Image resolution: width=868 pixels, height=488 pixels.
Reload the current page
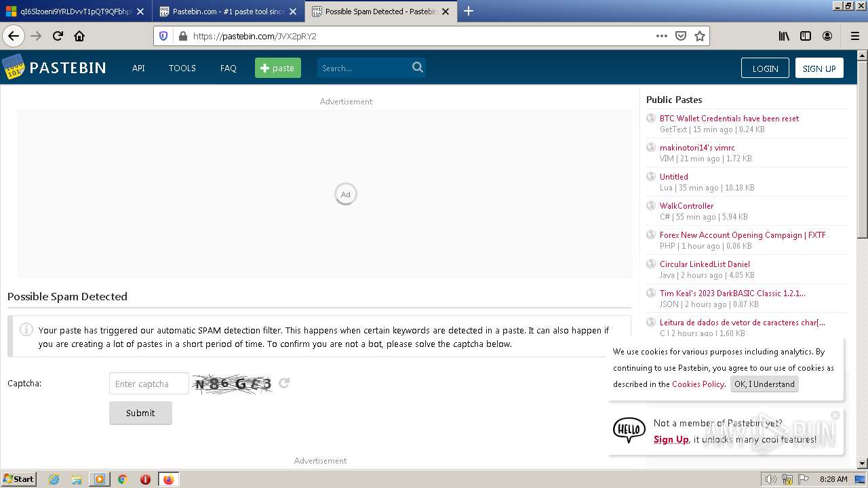coord(58,36)
